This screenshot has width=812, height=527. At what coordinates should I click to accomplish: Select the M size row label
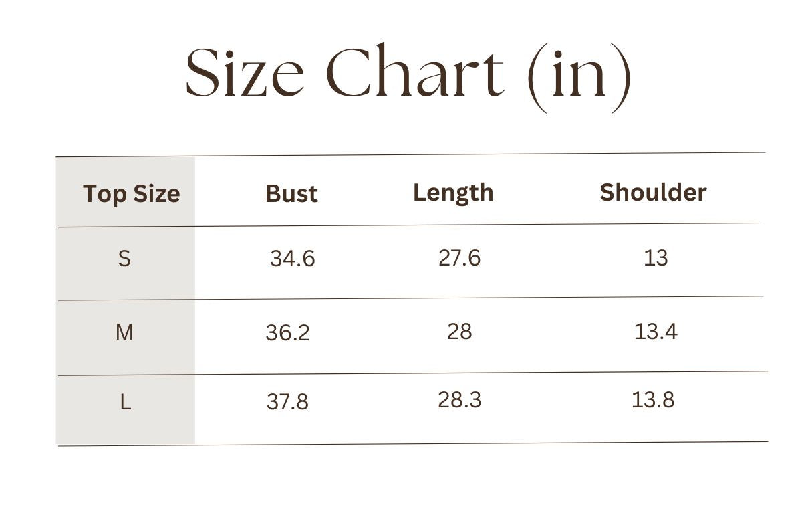(124, 332)
